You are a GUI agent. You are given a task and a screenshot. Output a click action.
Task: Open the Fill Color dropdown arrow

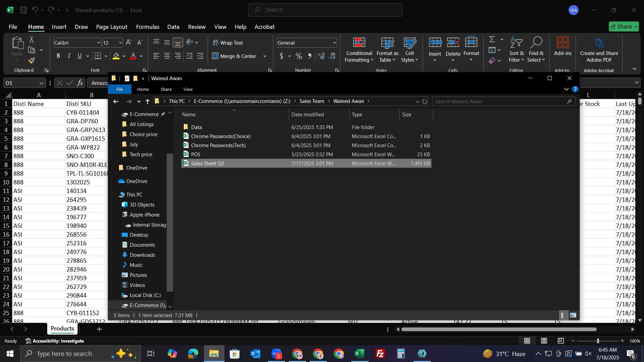click(x=124, y=56)
